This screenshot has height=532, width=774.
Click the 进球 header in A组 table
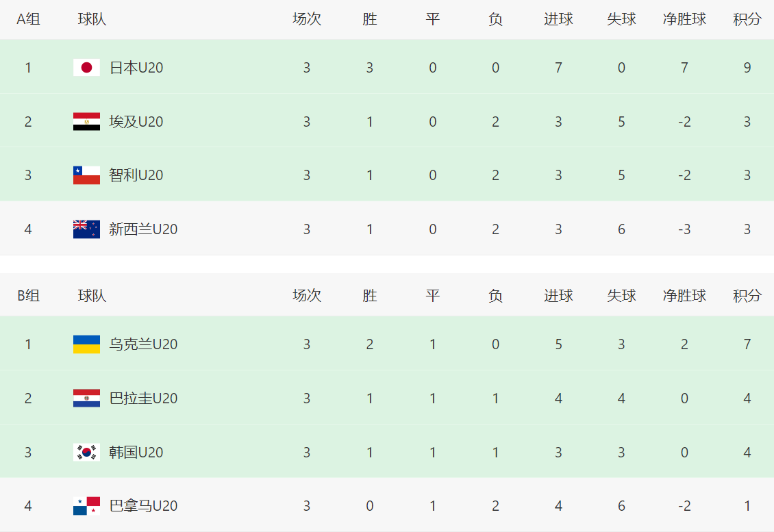[558, 20]
